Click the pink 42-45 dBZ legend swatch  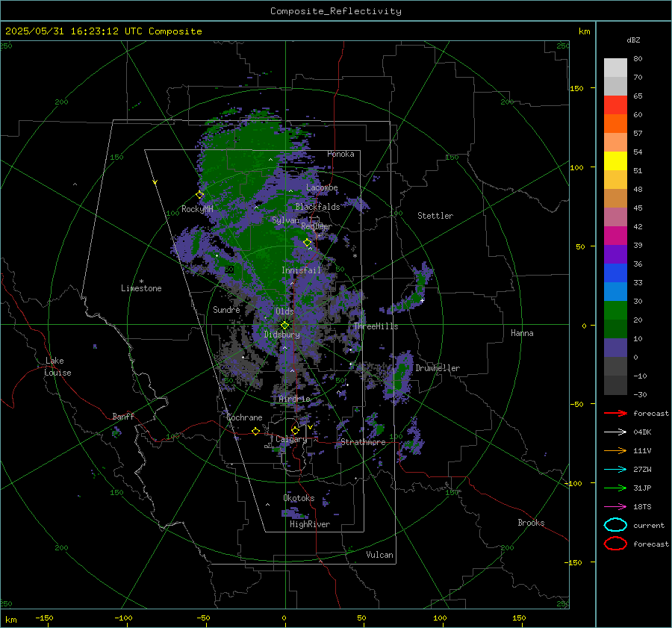tap(615, 217)
